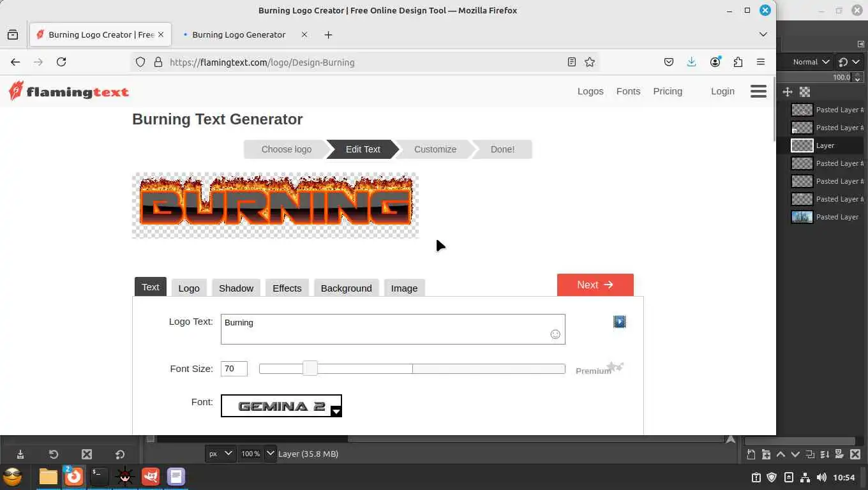The width and height of the screenshot is (868, 490).
Task: Select bottom Pasted Layer thumbnail in GIMP
Action: coord(802,217)
